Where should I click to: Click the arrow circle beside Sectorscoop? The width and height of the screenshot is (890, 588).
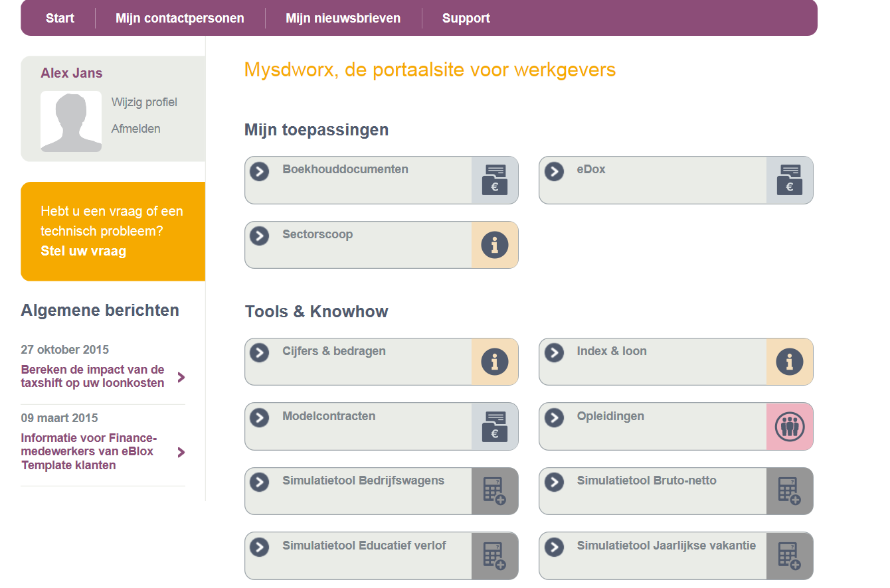click(x=259, y=236)
